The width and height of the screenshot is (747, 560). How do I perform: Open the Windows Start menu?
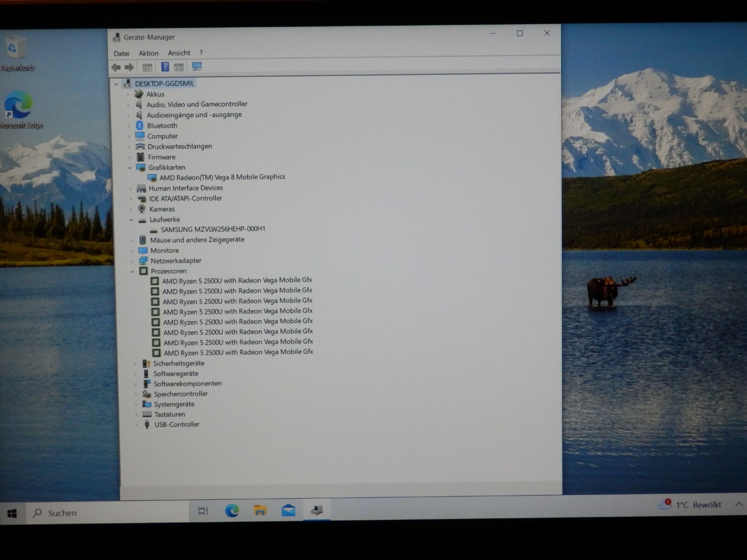click(13, 513)
